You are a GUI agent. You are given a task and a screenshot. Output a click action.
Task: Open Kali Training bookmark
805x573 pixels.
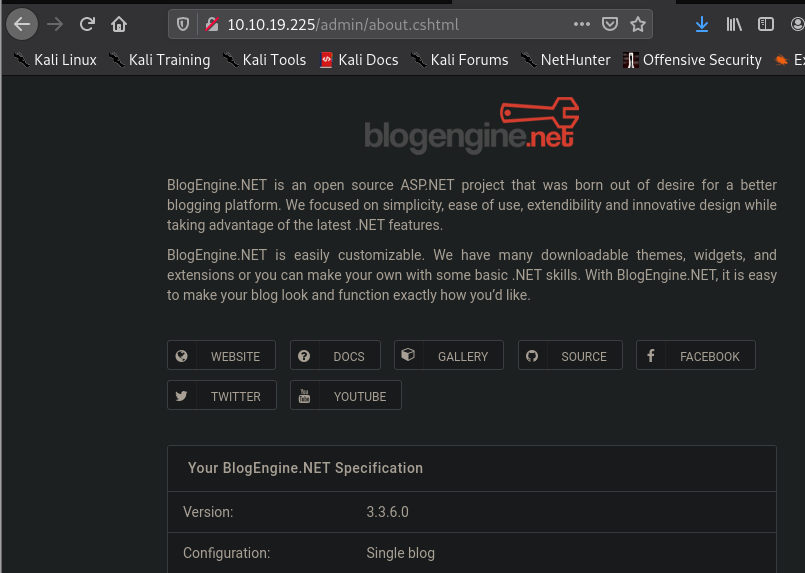coord(159,60)
